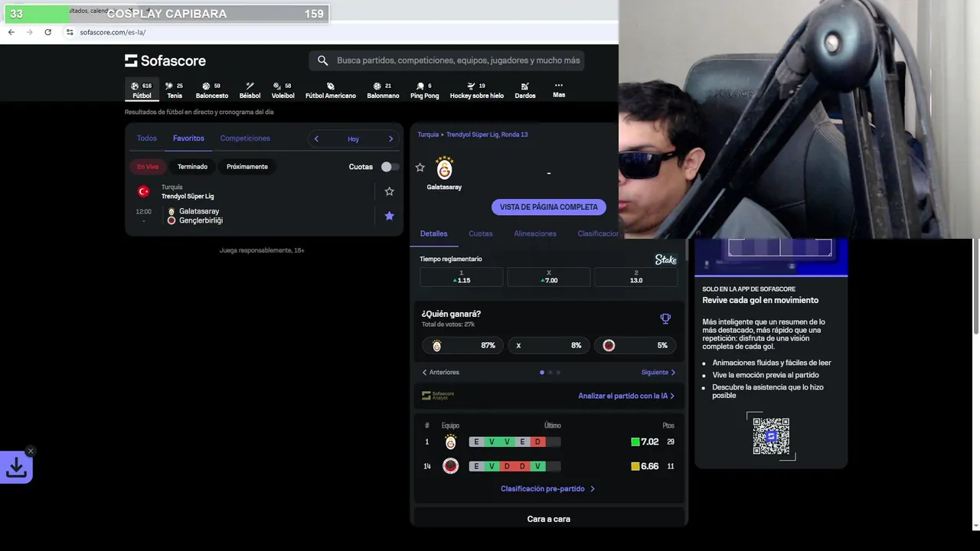980x551 pixels.
Task: Select the Dardos sport icon
Action: coord(524,90)
